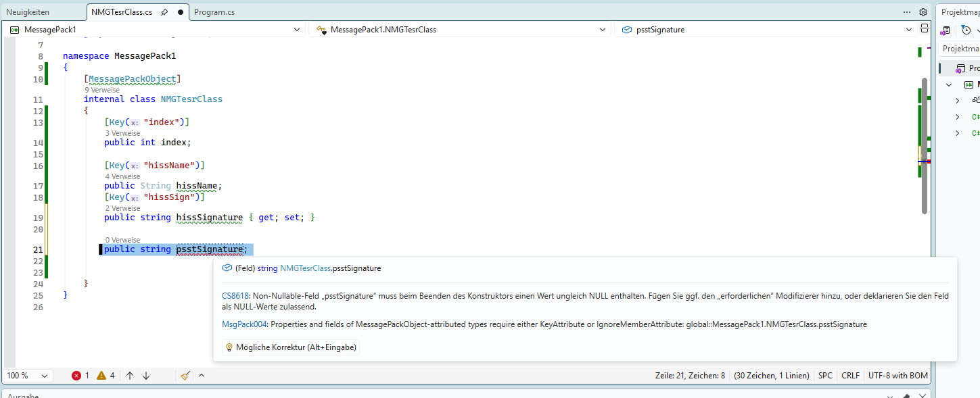Click the MessagePackObject attribute in code
Image resolution: width=980 pixels, height=398 pixels.
pyautogui.click(x=133, y=79)
